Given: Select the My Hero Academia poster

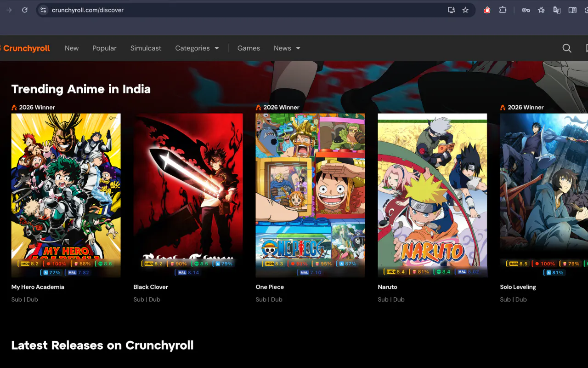Looking at the screenshot, I should (66, 195).
